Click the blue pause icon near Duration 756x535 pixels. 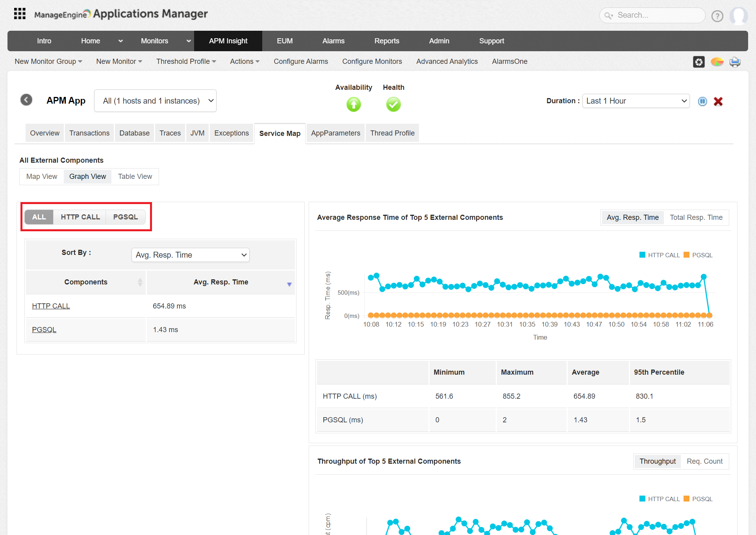(702, 102)
